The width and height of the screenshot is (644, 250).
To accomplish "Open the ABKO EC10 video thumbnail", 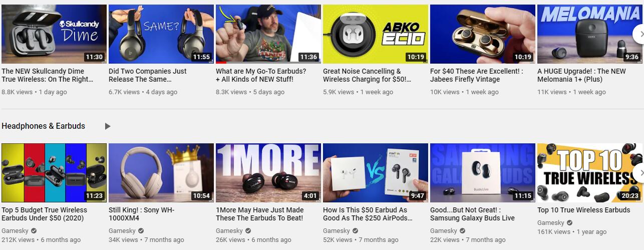I will click(x=376, y=34).
